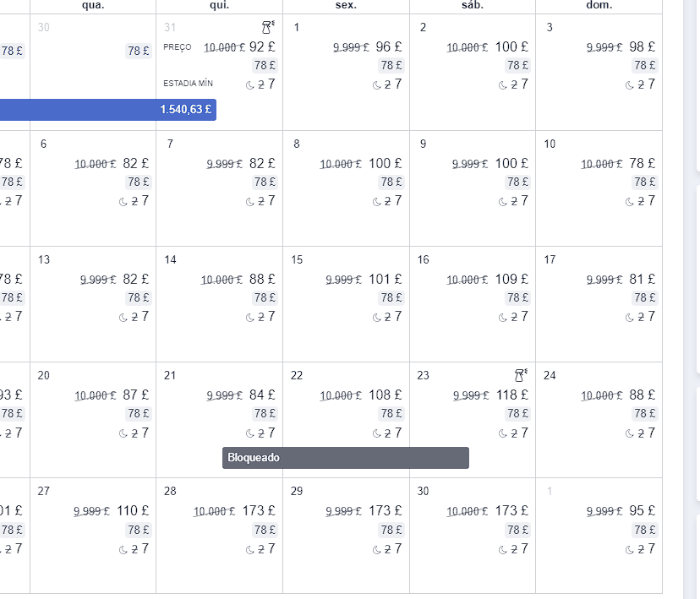The height and width of the screenshot is (599, 700).
Task: Open the 1.540,63 £ reservation bar
Action: pos(108,110)
